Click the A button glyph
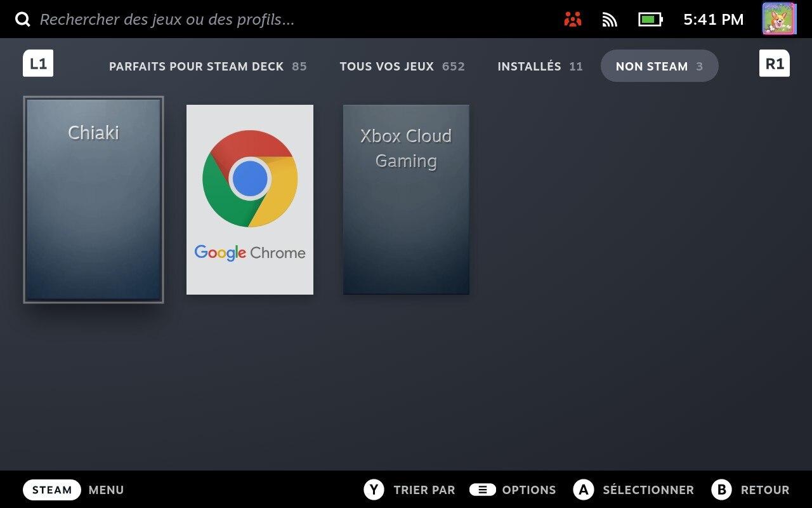Image resolution: width=812 pixels, height=508 pixels. pyautogui.click(x=583, y=490)
